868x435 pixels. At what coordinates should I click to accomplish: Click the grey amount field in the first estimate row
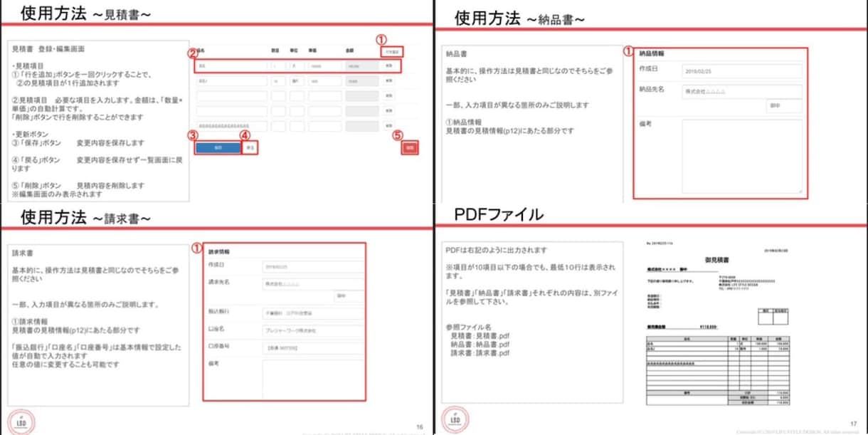tap(362, 66)
